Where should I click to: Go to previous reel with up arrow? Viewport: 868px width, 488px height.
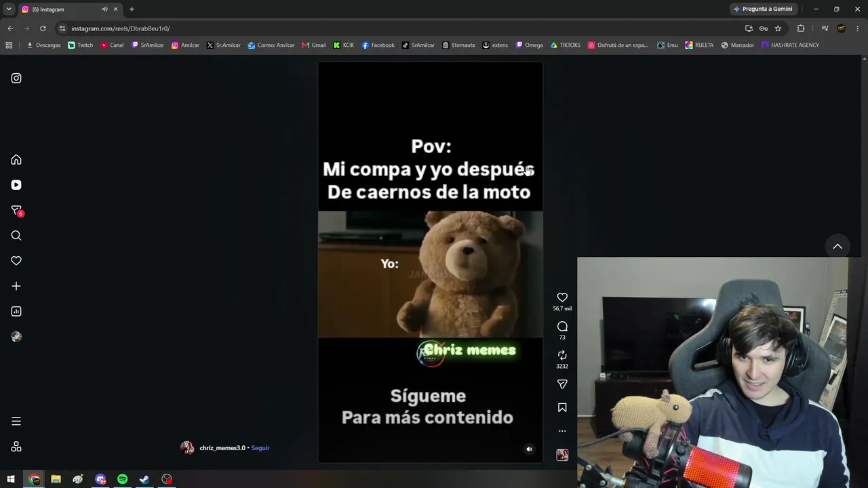click(837, 247)
